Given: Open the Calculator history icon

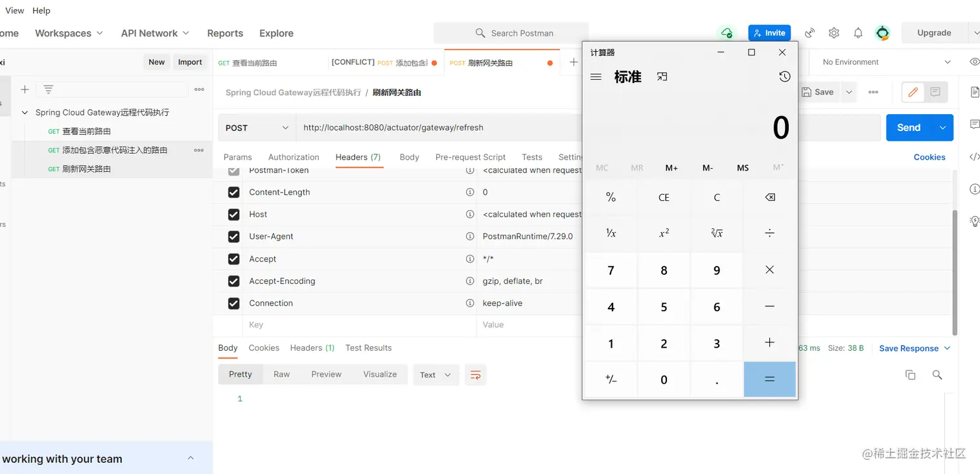Looking at the screenshot, I should pos(784,77).
